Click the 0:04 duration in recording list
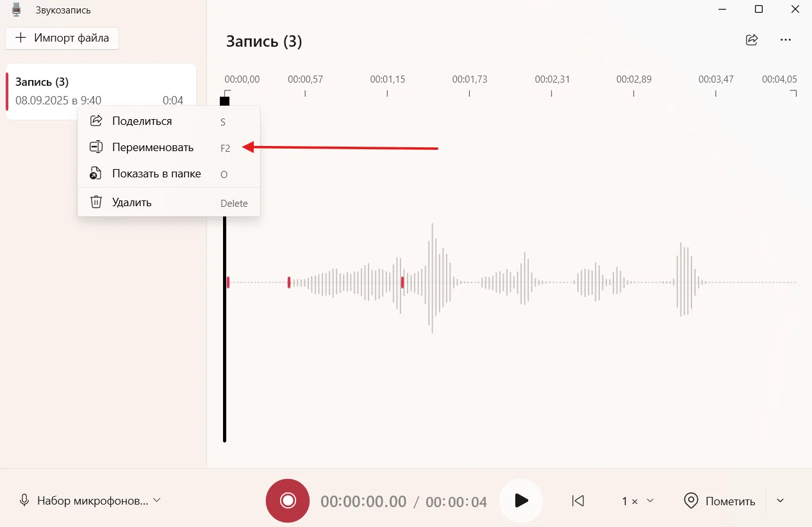Screen dimensions: 812x527 173,101
